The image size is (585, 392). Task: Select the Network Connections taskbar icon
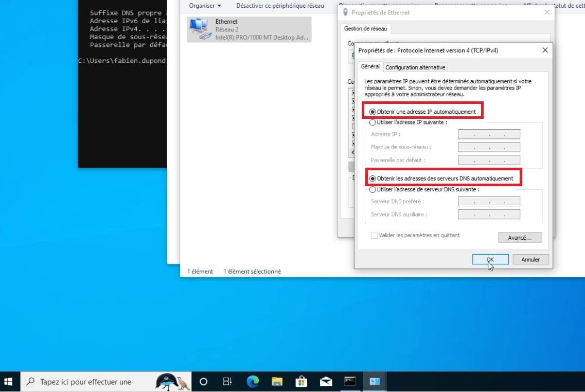coord(374,381)
